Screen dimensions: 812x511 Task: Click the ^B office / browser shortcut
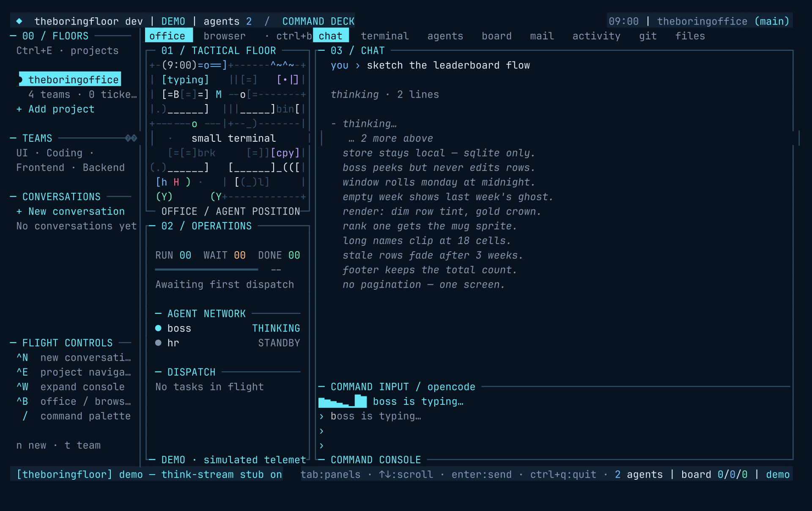pyautogui.click(x=74, y=401)
